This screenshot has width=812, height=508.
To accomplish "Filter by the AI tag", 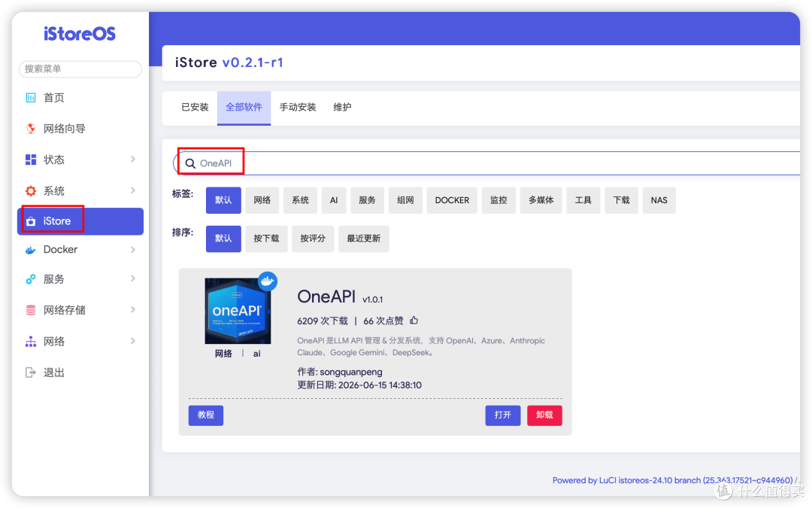I will coord(334,200).
